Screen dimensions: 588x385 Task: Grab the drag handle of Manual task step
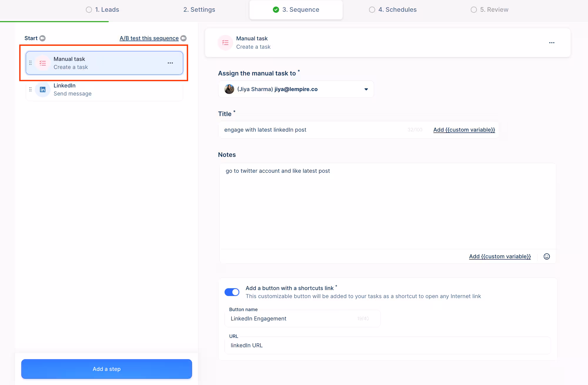pos(30,63)
